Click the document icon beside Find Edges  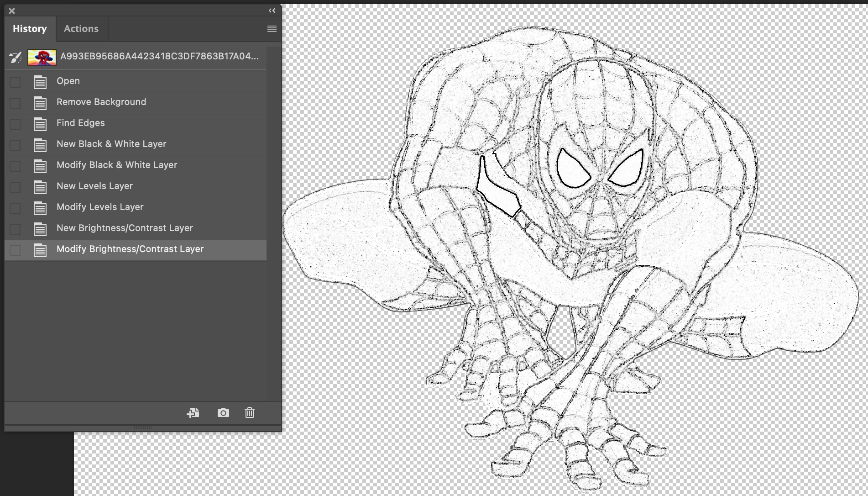pyautogui.click(x=40, y=124)
